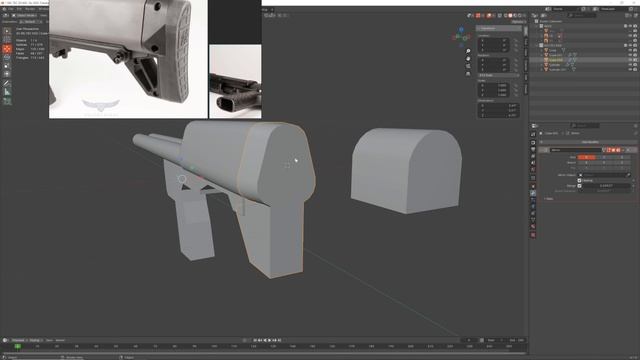Open the World properties tab
This screenshot has height=360, width=640.
click(533, 169)
